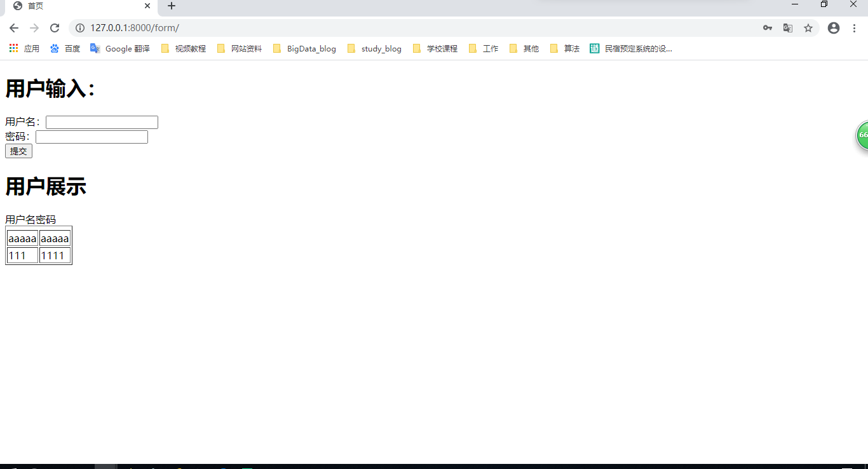Open saved passwords key icon
Screen dimensions: 868x469
[x=768, y=28]
